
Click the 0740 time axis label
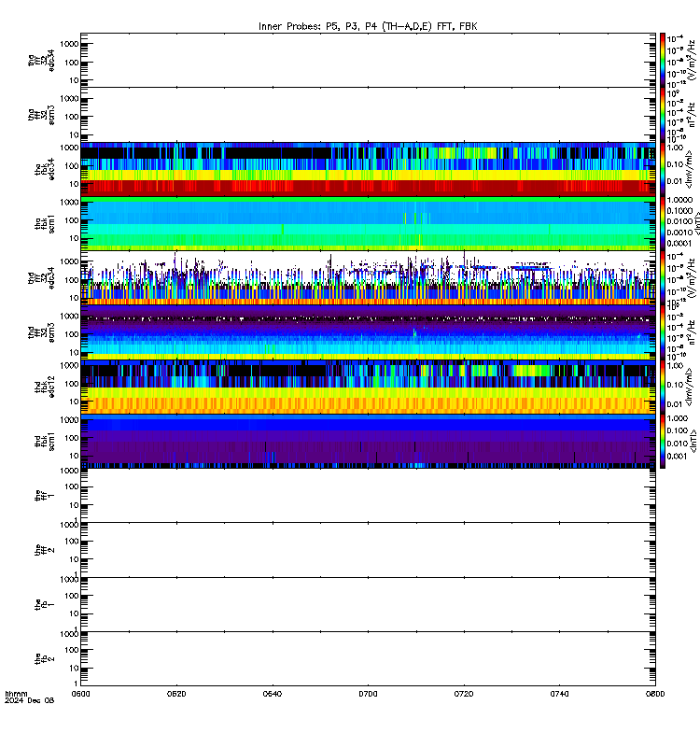[559, 694]
